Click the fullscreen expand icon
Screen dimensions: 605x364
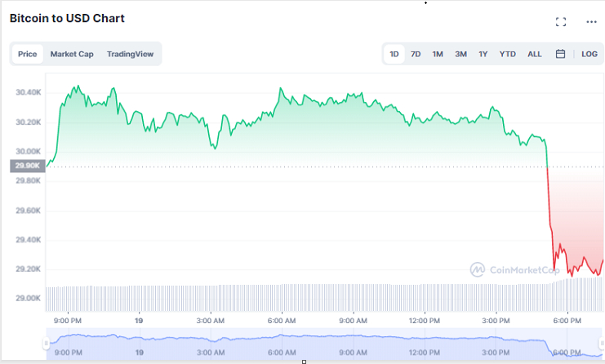[560, 22]
